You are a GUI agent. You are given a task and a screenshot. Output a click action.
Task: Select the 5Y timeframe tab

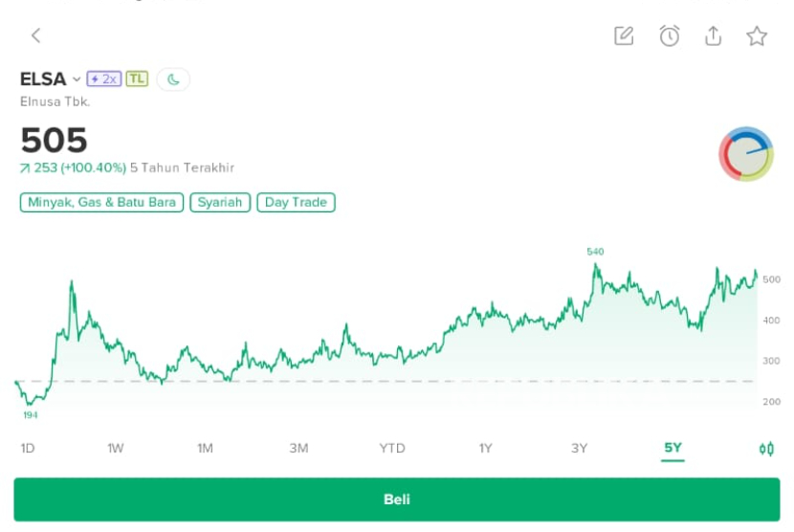pos(673,448)
